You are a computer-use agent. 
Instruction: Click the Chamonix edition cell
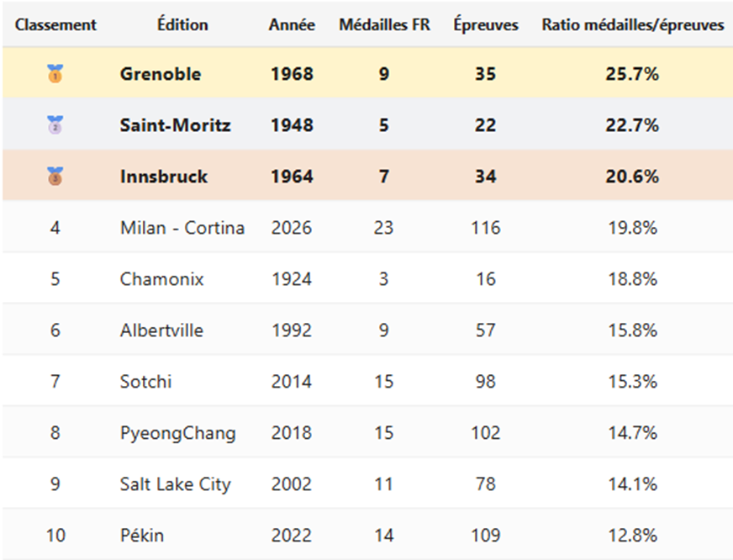(161, 279)
